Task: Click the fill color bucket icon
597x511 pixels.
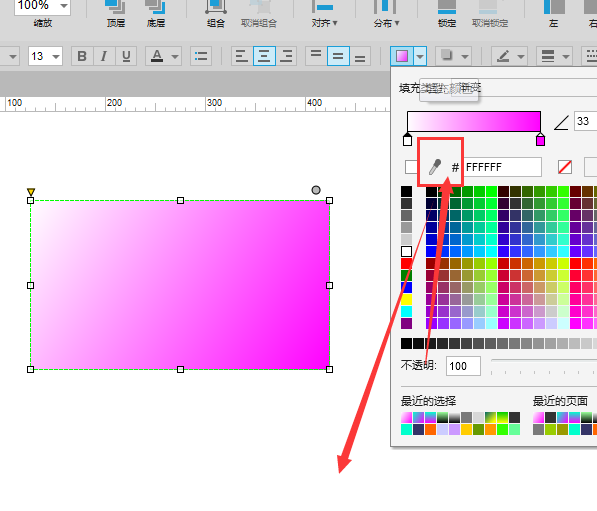Action: (x=402, y=56)
